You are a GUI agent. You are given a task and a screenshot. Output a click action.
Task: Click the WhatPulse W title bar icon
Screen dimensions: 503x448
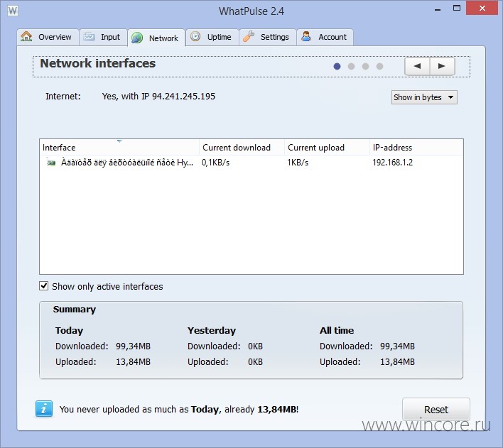13,11
